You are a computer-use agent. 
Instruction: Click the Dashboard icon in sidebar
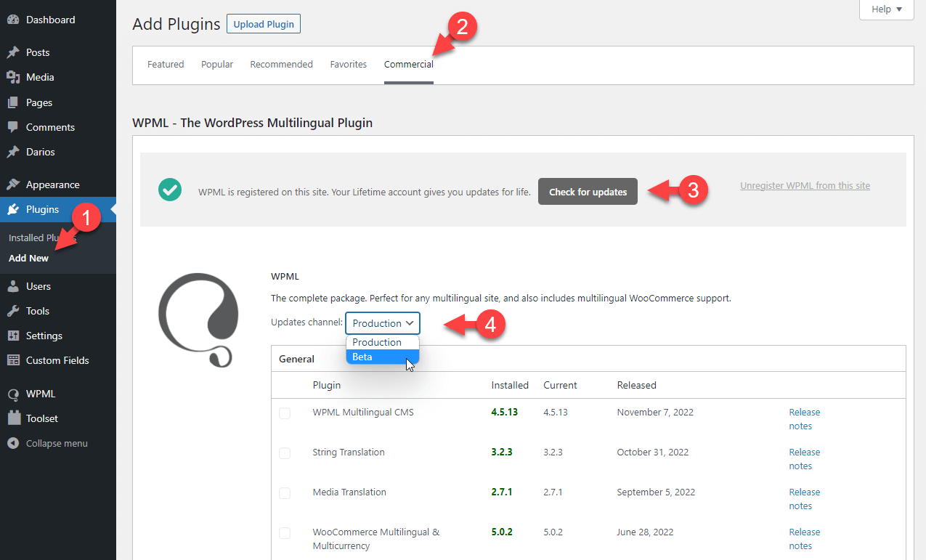13,20
